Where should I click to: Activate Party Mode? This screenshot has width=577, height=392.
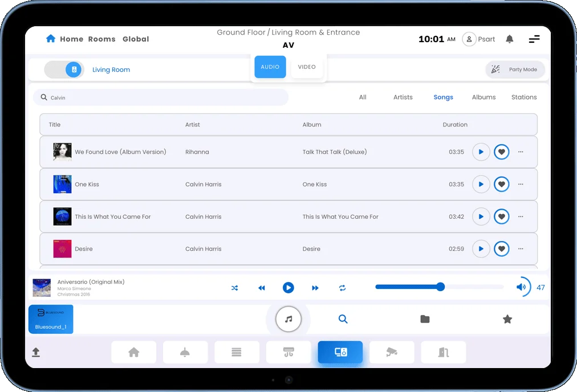(x=515, y=70)
